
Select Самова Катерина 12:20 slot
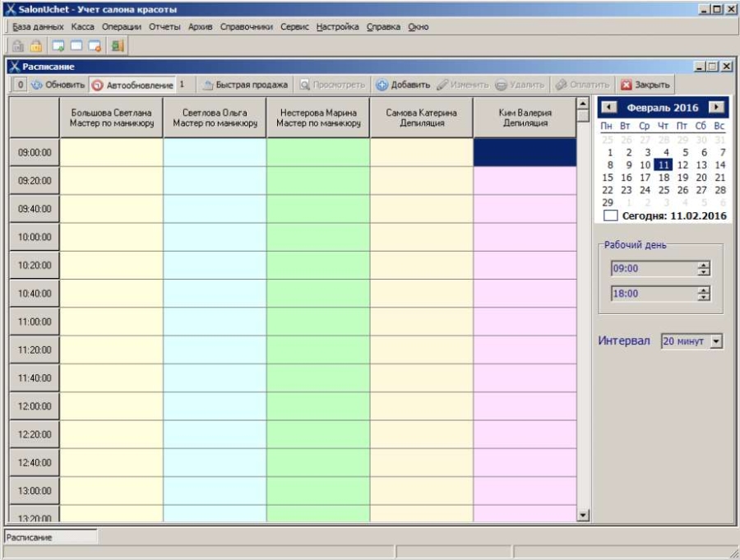422,434
